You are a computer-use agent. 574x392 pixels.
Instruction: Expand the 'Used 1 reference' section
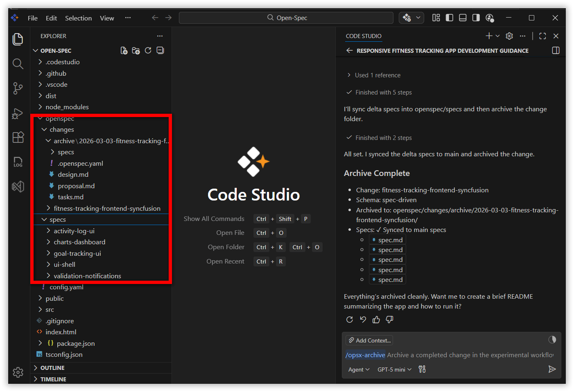point(373,75)
